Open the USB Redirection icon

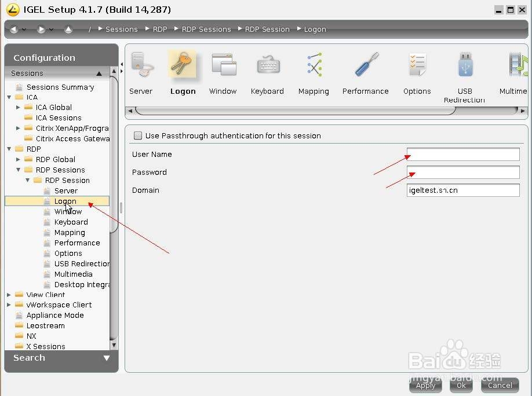pos(464,64)
